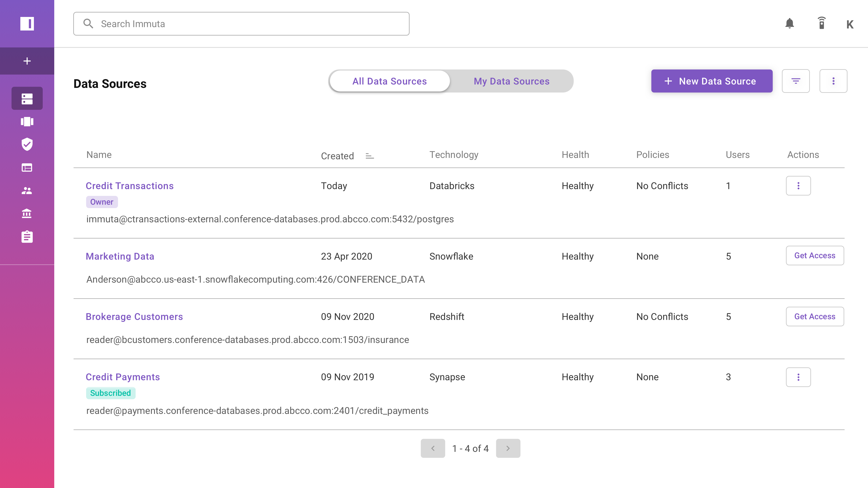Open the notifications bell

(790, 23)
